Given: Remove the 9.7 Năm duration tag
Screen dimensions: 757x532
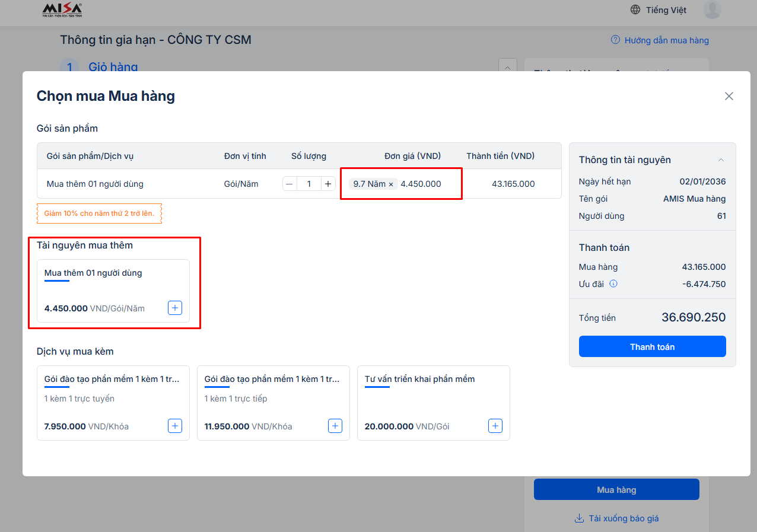Looking at the screenshot, I should (x=391, y=184).
